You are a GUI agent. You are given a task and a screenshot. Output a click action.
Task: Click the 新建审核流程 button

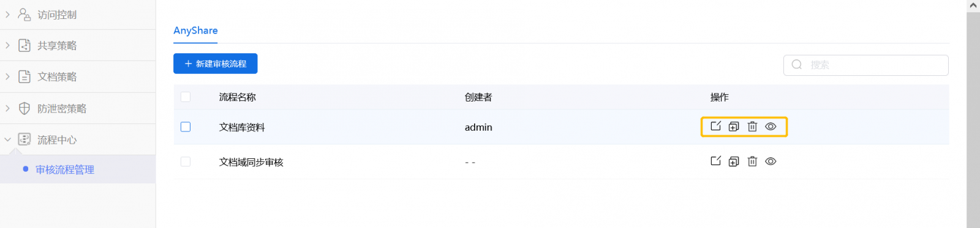point(215,64)
